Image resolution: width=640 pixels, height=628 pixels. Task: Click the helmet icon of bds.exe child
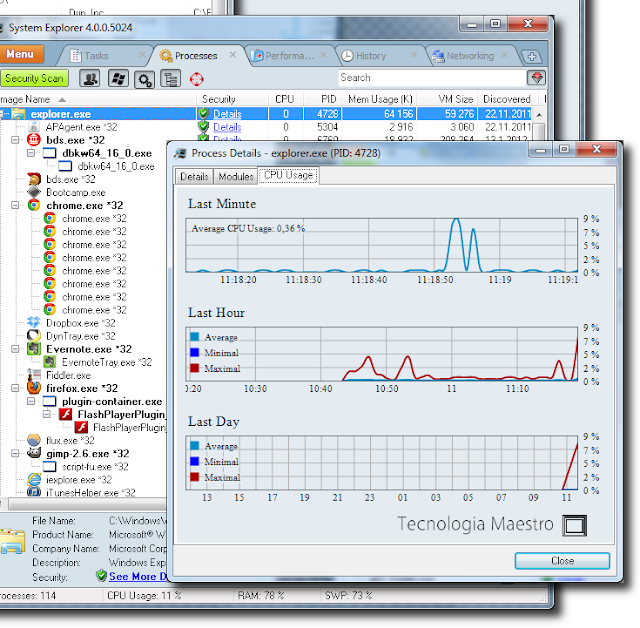(x=34, y=179)
